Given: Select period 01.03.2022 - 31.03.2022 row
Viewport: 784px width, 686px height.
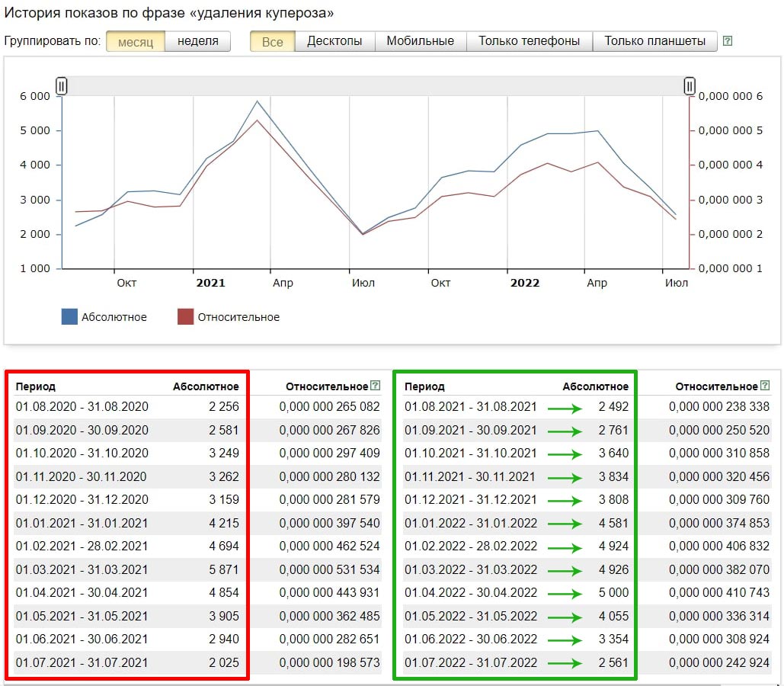Looking at the screenshot, I should click(x=587, y=569).
